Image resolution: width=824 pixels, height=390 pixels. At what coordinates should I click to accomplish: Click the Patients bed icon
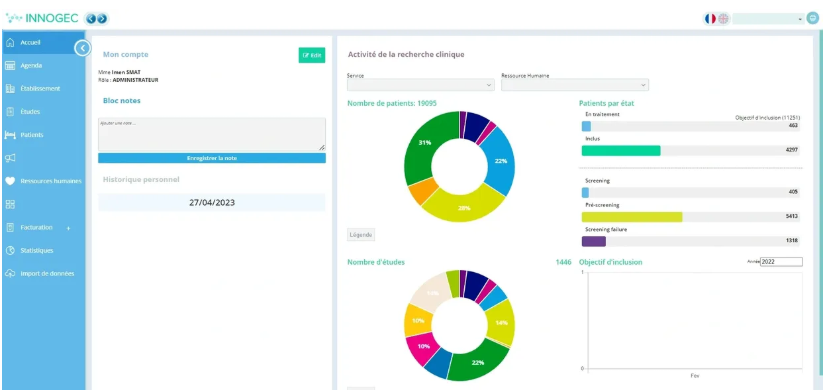pyautogui.click(x=10, y=135)
